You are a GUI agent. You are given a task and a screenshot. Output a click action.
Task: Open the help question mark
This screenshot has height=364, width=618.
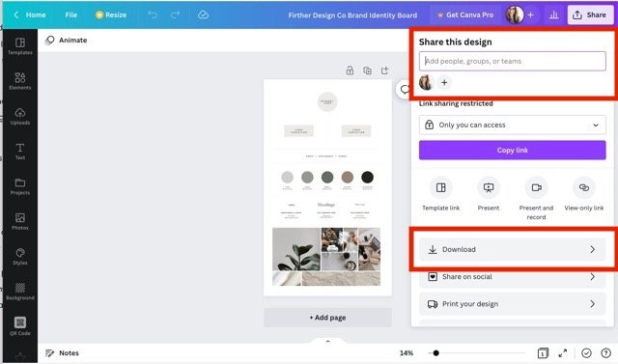click(605, 353)
